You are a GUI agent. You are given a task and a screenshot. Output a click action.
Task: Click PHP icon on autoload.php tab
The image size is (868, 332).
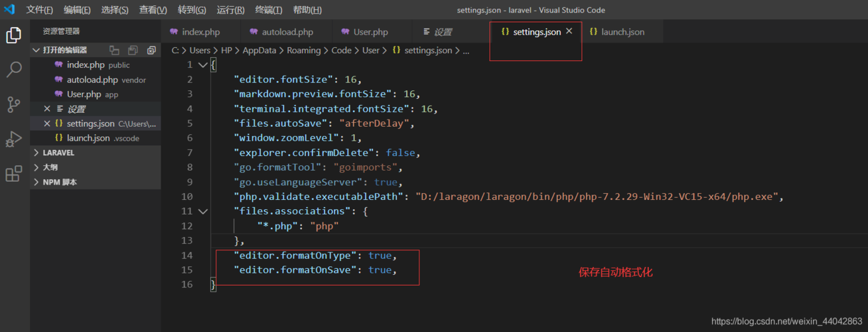tap(253, 31)
